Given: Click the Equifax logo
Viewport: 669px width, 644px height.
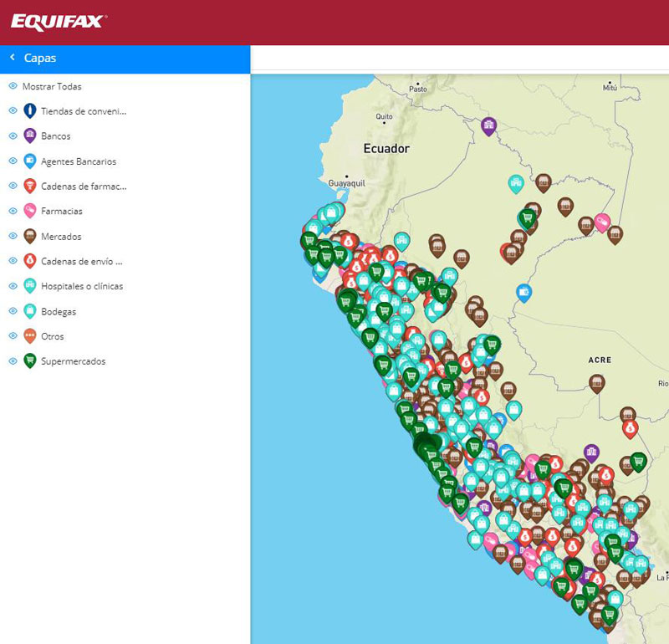Looking at the screenshot, I should point(59,23).
